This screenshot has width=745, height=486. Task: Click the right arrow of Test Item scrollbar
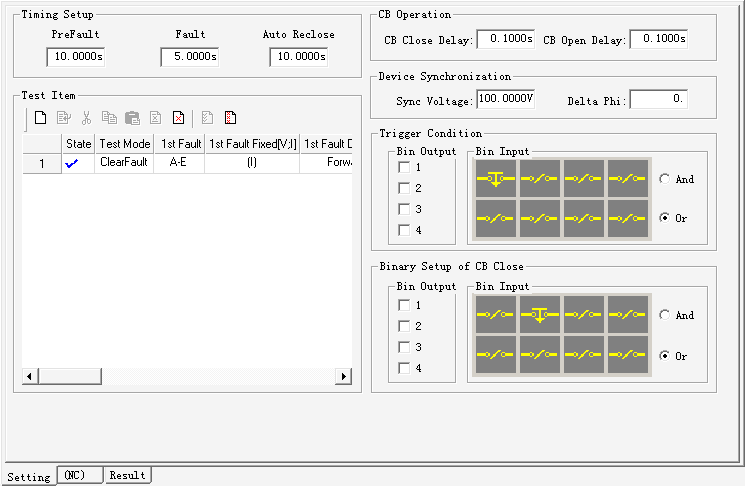tap(344, 376)
